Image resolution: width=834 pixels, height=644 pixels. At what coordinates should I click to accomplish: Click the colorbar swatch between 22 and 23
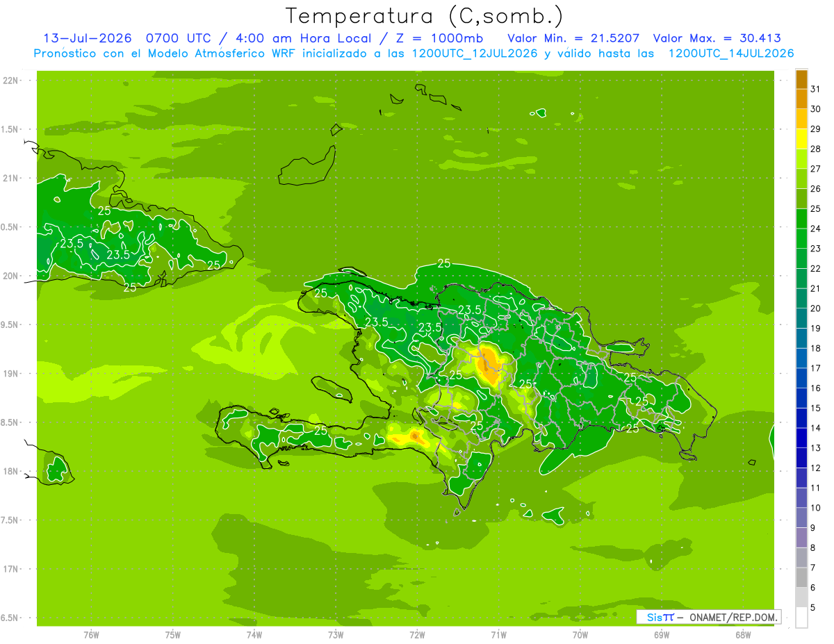(801, 258)
